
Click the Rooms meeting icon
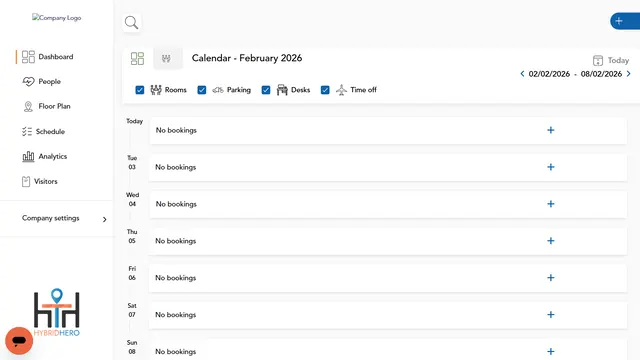tap(156, 90)
